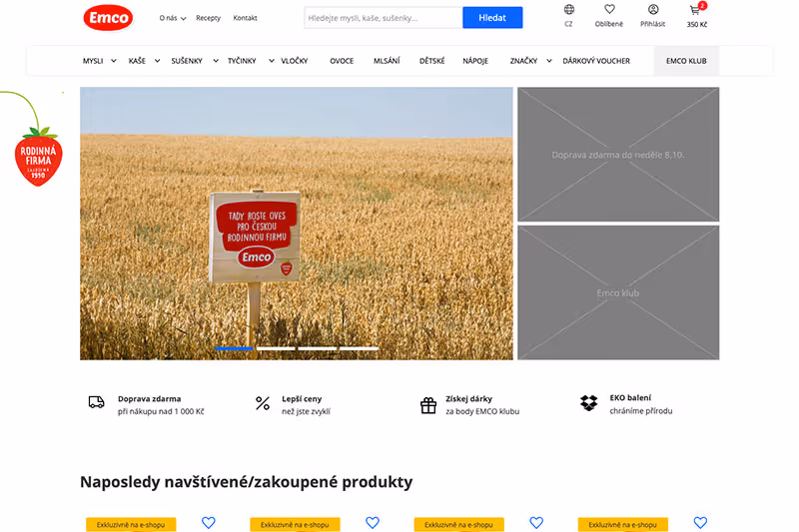Add third product to favorites via heart
This screenshot has width=799, height=532.
point(536,522)
